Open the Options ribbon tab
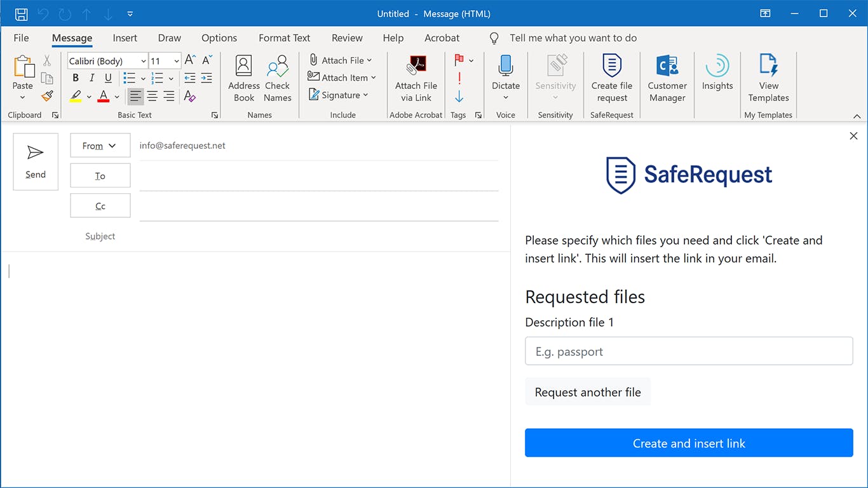 pos(219,38)
